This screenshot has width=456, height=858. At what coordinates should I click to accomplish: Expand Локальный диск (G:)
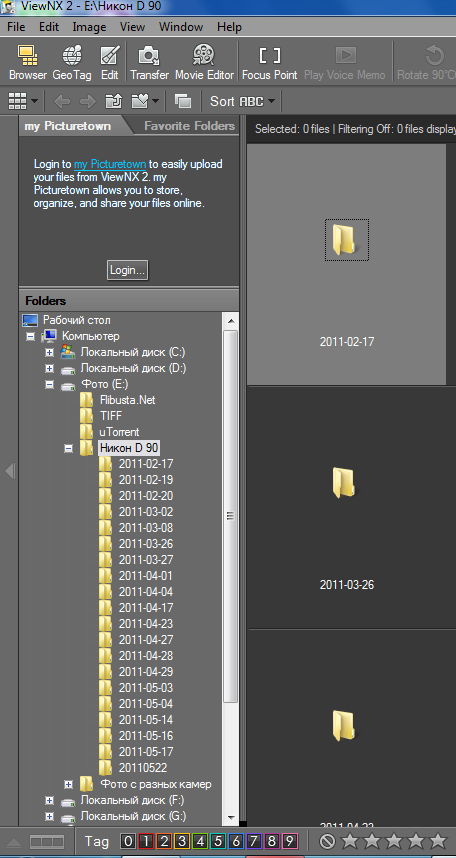[x=49, y=816]
